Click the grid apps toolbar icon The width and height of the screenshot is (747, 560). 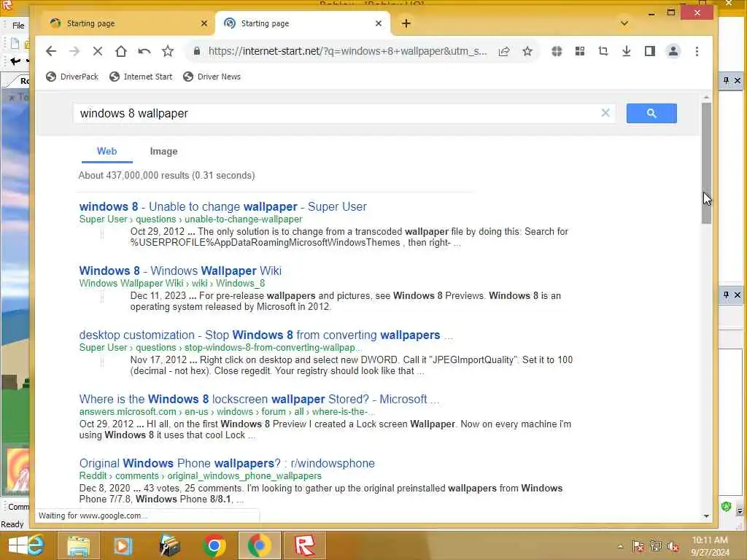[580, 51]
